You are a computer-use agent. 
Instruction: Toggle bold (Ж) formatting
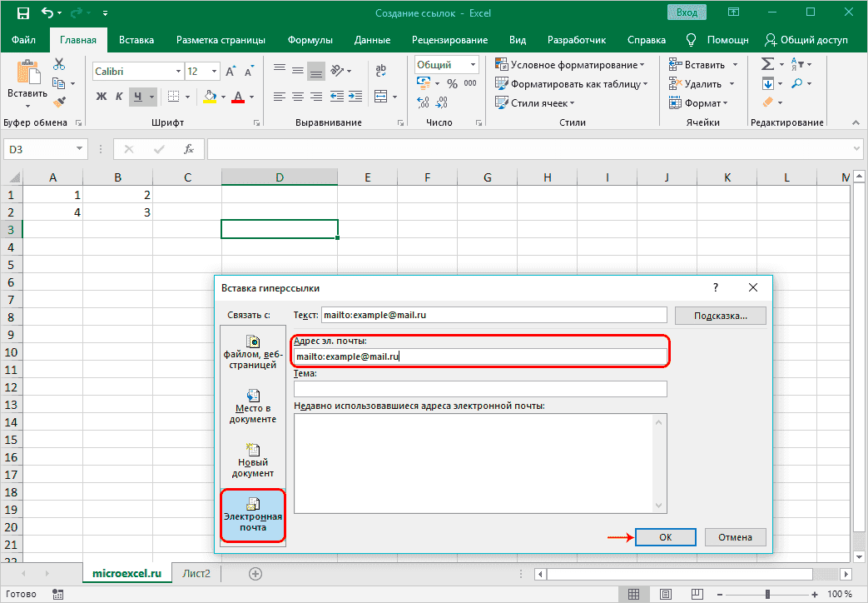(102, 97)
